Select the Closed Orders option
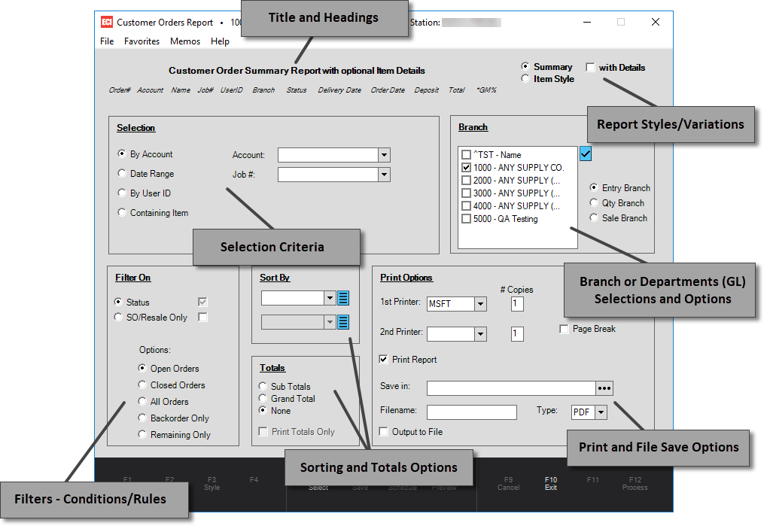Screen dimensions: 770x532 click(142, 385)
